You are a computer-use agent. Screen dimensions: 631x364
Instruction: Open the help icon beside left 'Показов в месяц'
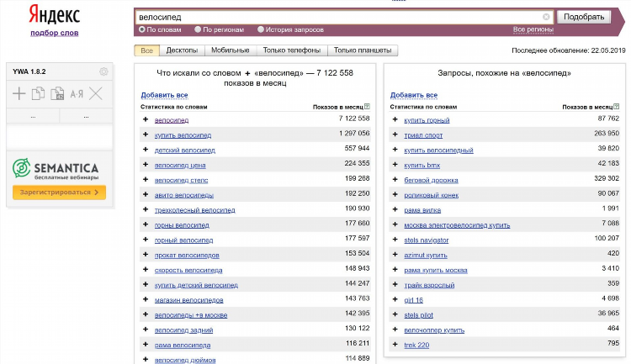367,107
